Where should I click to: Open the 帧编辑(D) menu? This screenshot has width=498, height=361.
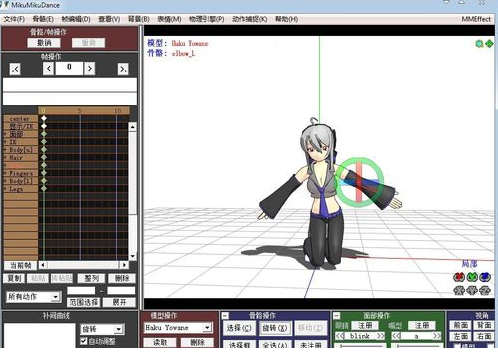pos(76,19)
